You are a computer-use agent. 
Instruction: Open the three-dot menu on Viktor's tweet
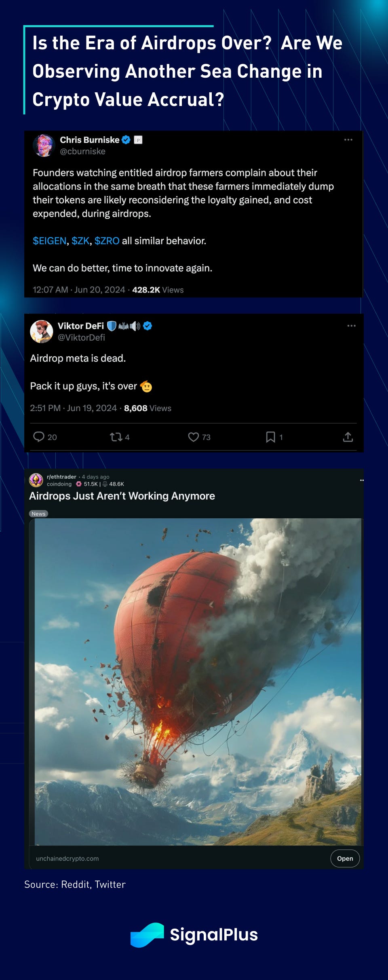tap(352, 326)
